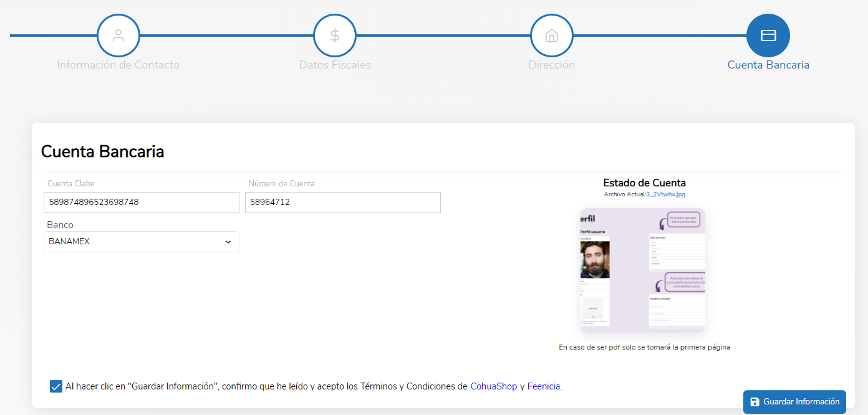Open the BANAMEX bank selector
The image size is (868, 415).
pos(142,242)
